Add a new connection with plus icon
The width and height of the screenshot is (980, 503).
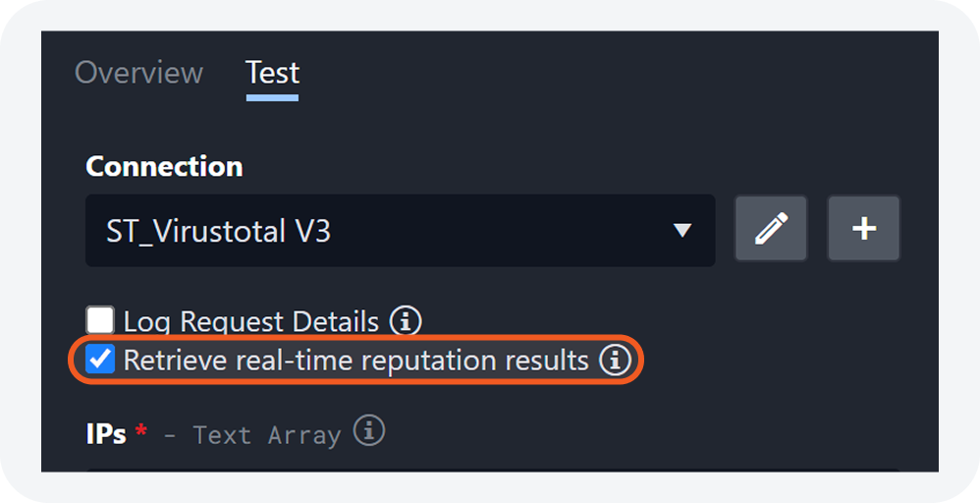click(863, 229)
